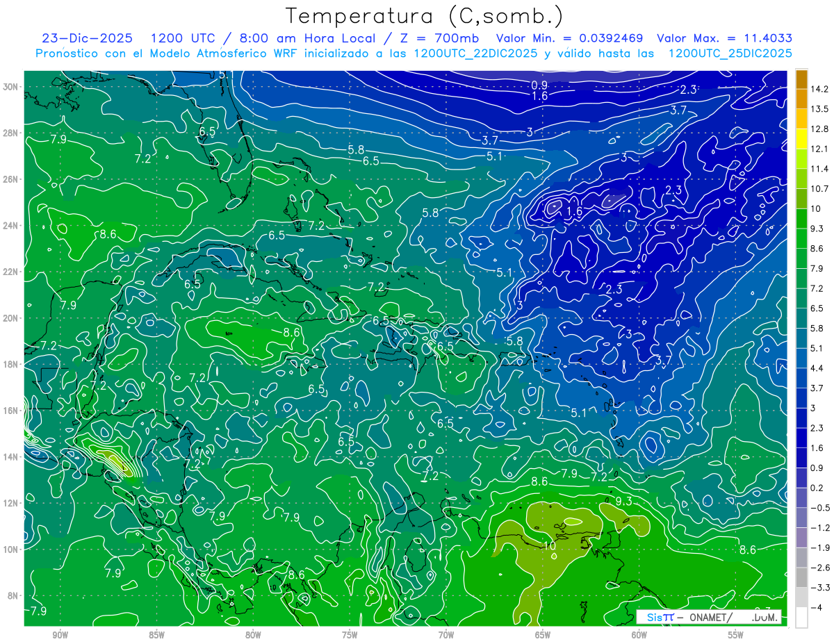Click the legend value 13.5
Image resolution: width=834 pixels, height=644 pixels.
820,109
